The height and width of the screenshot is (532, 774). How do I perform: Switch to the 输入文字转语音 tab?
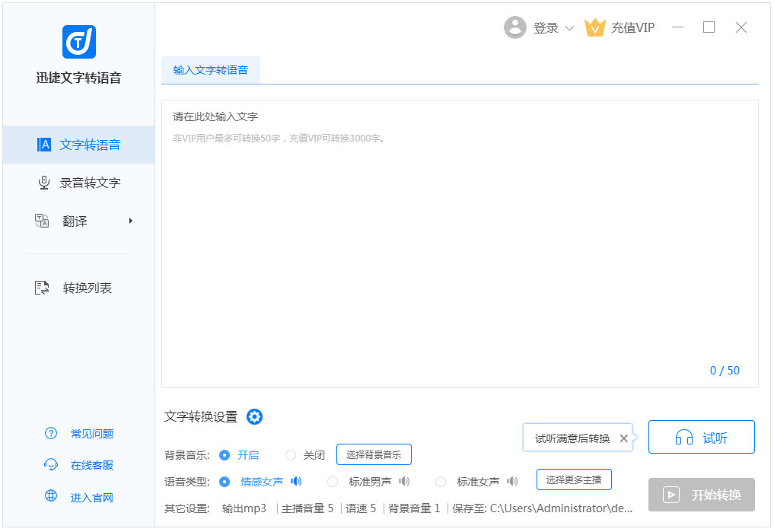pos(212,68)
